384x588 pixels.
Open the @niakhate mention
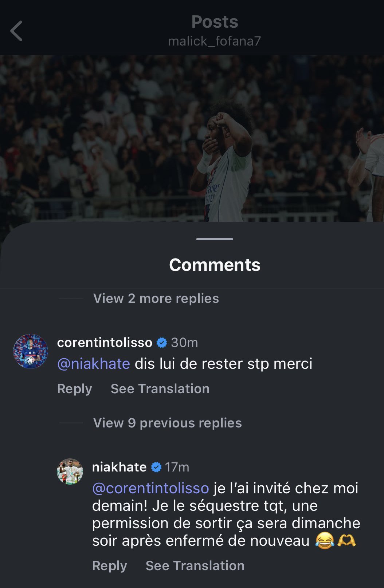coord(94,364)
